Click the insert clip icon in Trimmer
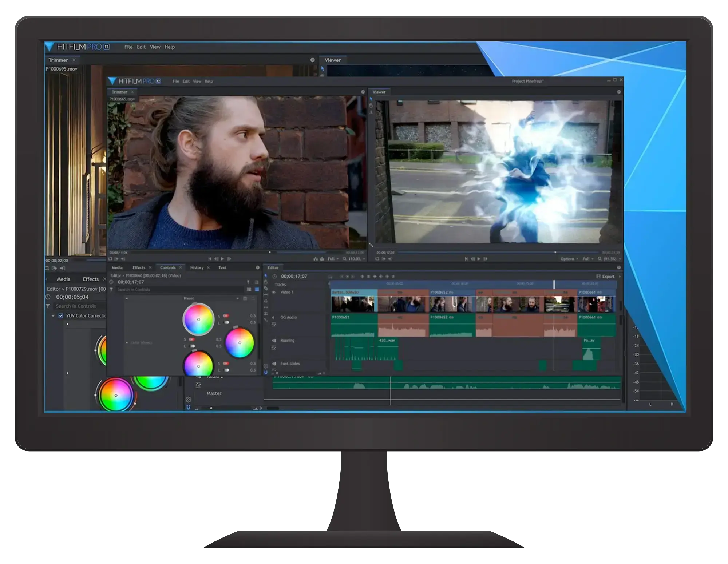 coord(316,259)
